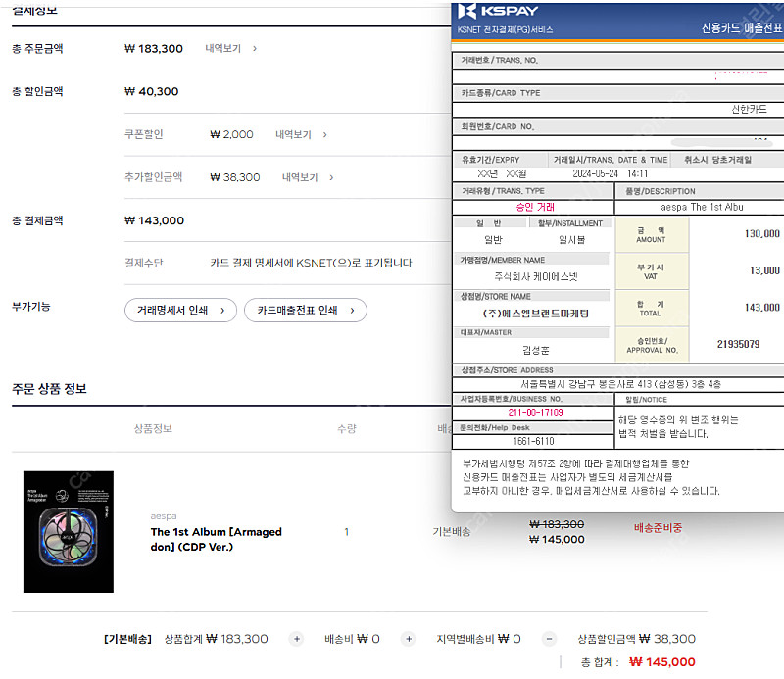The width and height of the screenshot is (784, 679).
Task: Select the business number 211-88-17109
Action: 535,412
